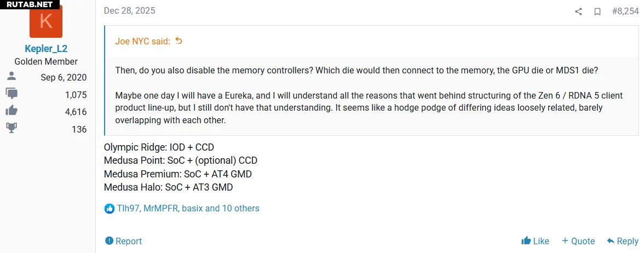Screen dimensions: 644x253
Task: Reply to this post
Action: [622, 241]
